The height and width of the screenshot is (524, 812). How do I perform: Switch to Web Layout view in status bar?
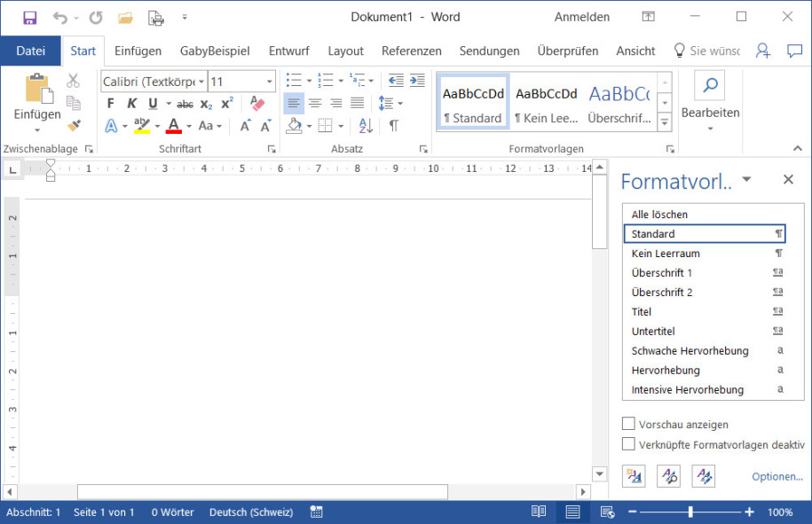tap(607, 512)
